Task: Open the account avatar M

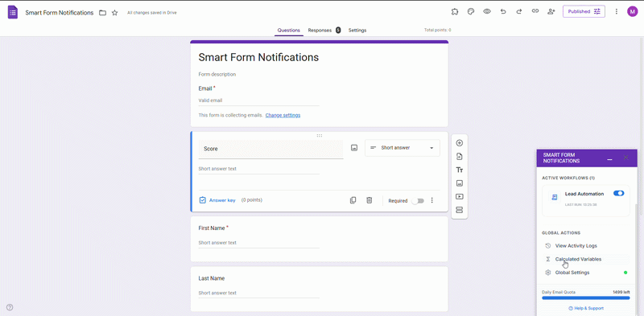Action: click(632, 11)
